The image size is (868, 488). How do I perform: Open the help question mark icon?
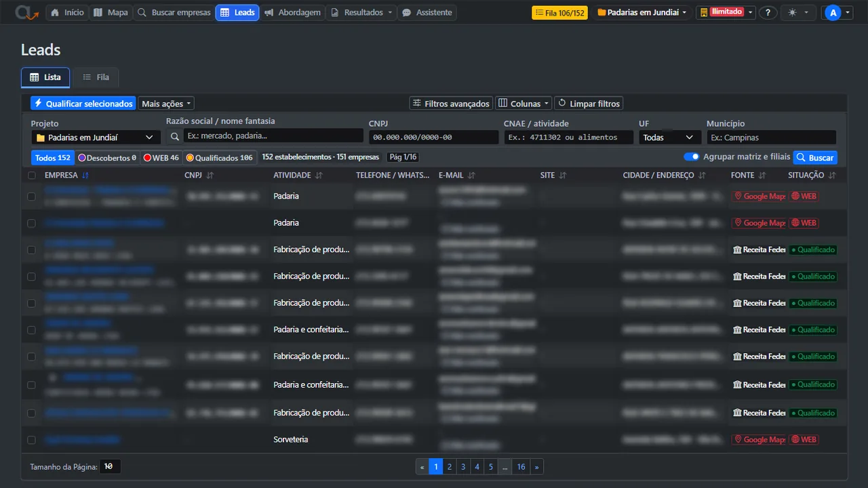(x=768, y=13)
